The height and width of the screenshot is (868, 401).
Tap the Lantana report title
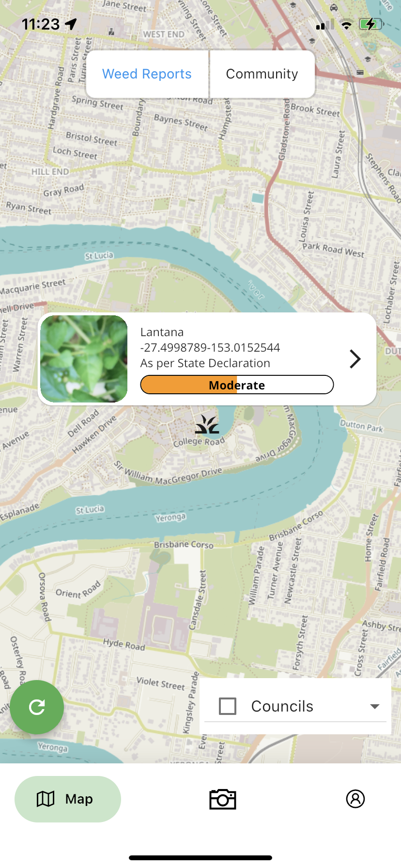pyautogui.click(x=162, y=332)
